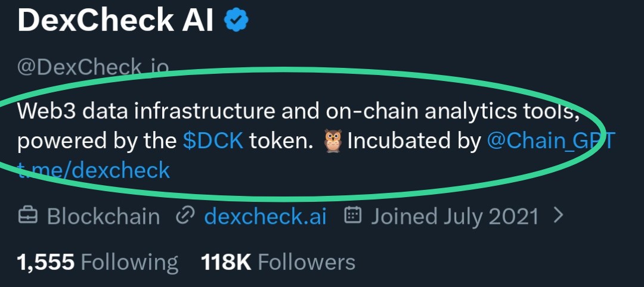Open the $DCK cashtag link
Viewport: 644px width, 287px height.
coord(213,142)
